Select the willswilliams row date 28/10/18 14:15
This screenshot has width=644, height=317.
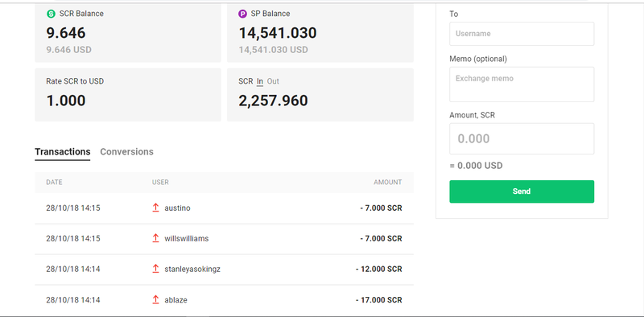[73, 239]
